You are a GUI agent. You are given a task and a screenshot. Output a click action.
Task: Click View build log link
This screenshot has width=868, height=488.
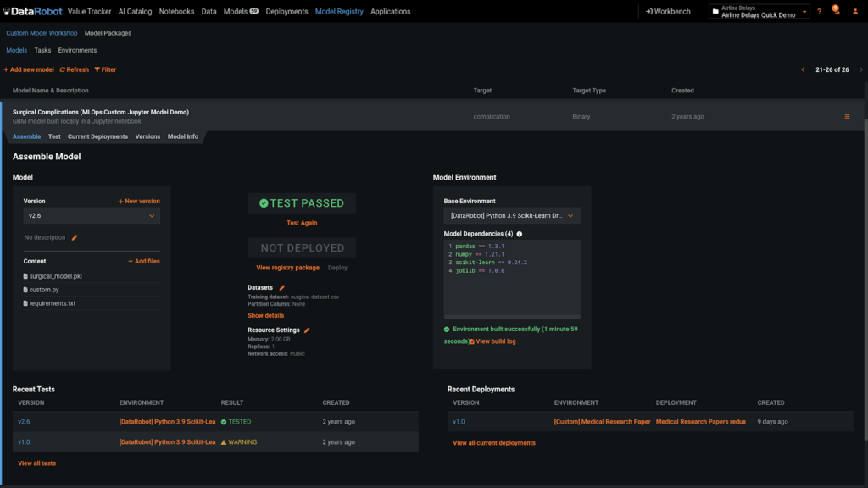495,341
